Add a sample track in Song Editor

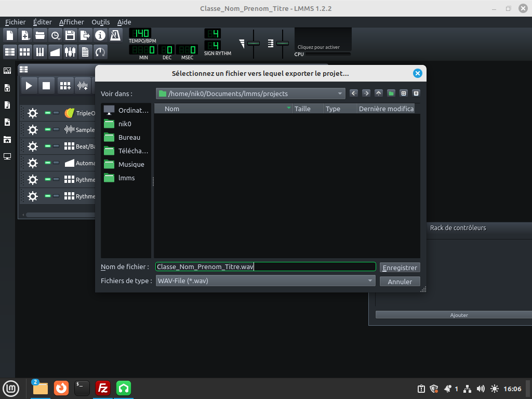[83, 86]
